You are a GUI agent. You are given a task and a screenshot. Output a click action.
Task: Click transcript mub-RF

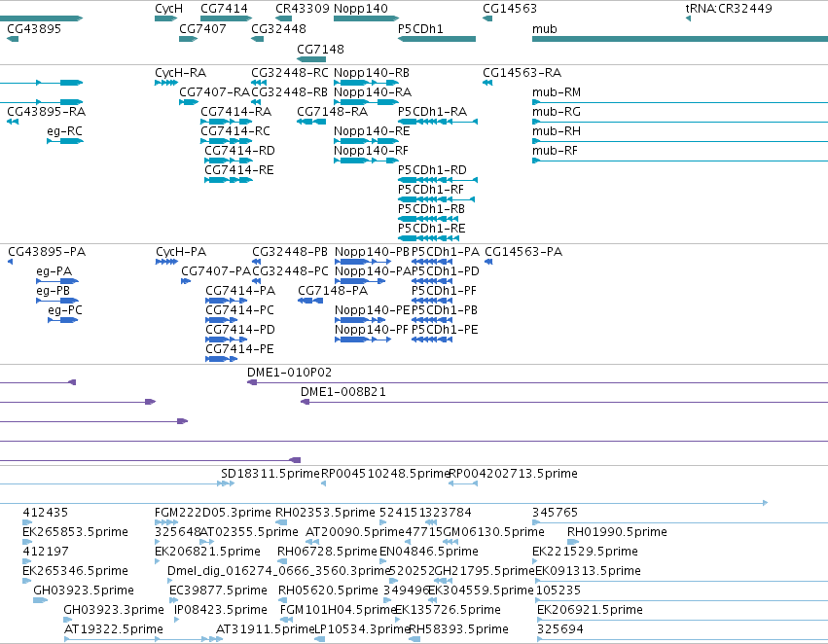(x=680, y=161)
